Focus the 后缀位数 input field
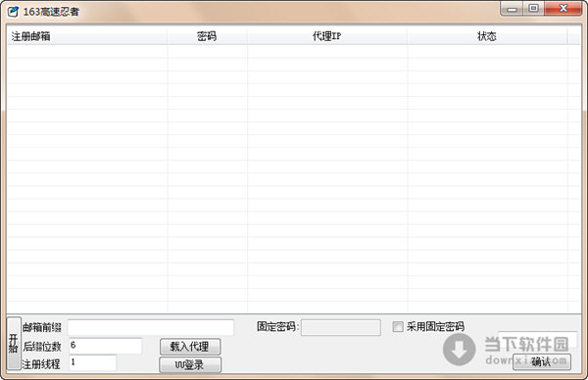588x380 pixels. click(106, 346)
